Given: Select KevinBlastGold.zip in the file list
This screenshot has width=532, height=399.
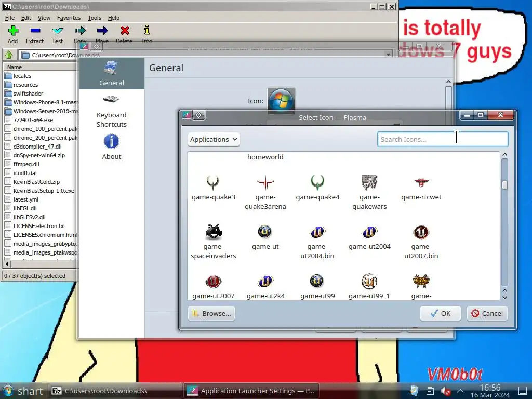Looking at the screenshot, I should (x=36, y=182).
